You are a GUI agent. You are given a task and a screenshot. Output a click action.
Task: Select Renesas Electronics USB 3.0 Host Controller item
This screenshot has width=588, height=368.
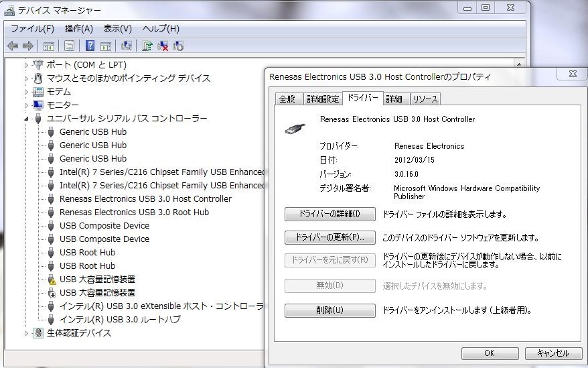[145, 198]
